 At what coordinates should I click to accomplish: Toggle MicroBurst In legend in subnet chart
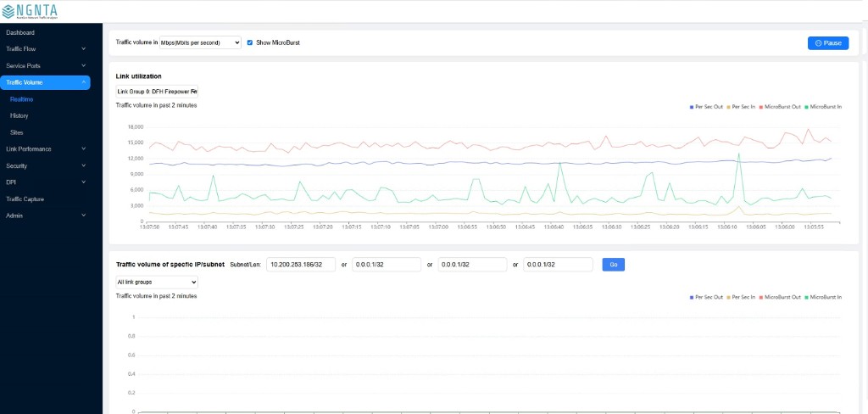823,298
